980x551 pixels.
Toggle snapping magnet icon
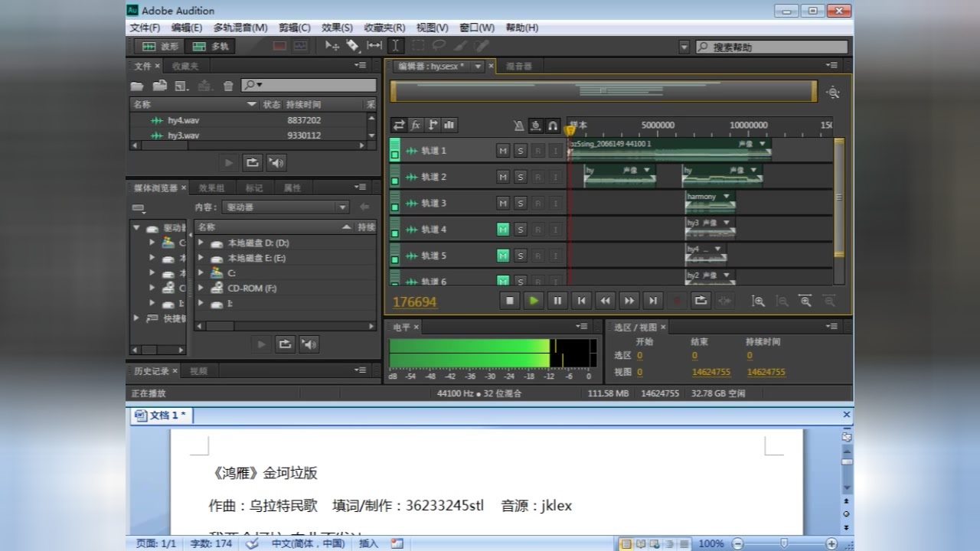[x=553, y=126]
